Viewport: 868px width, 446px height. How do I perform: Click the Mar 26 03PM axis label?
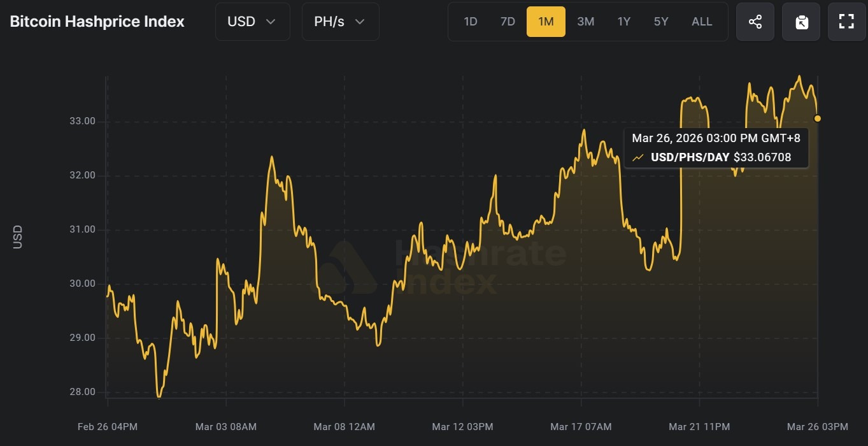point(818,427)
